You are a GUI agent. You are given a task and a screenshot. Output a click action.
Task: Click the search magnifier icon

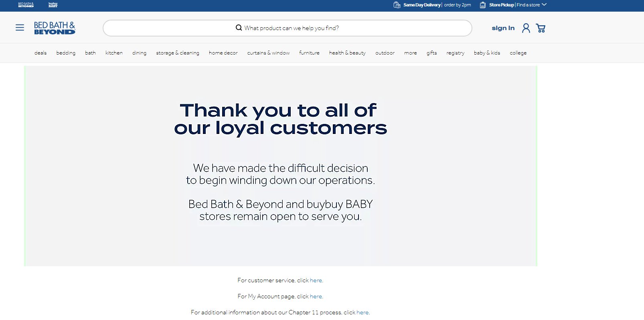coord(239,28)
